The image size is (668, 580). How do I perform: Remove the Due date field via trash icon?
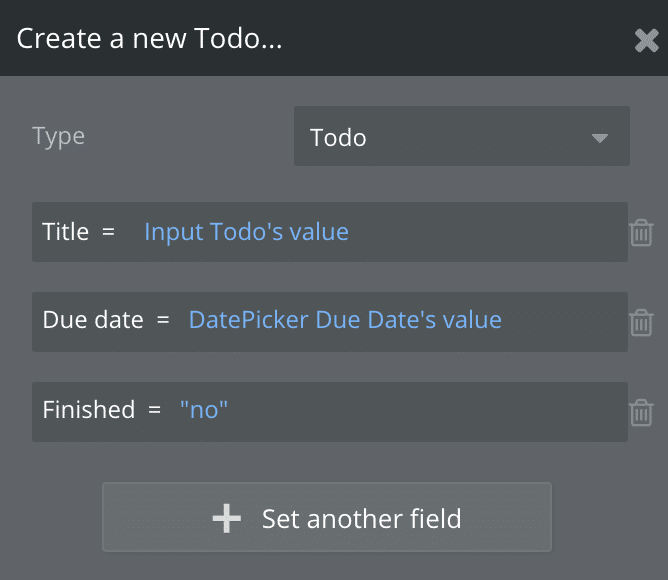pyautogui.click(x=641, y=322)
